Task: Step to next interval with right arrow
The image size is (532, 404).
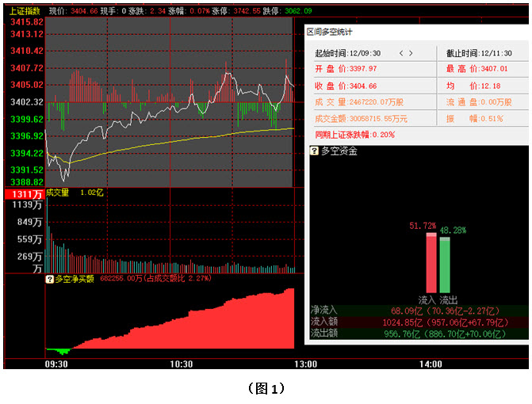Action: point(411,53)
